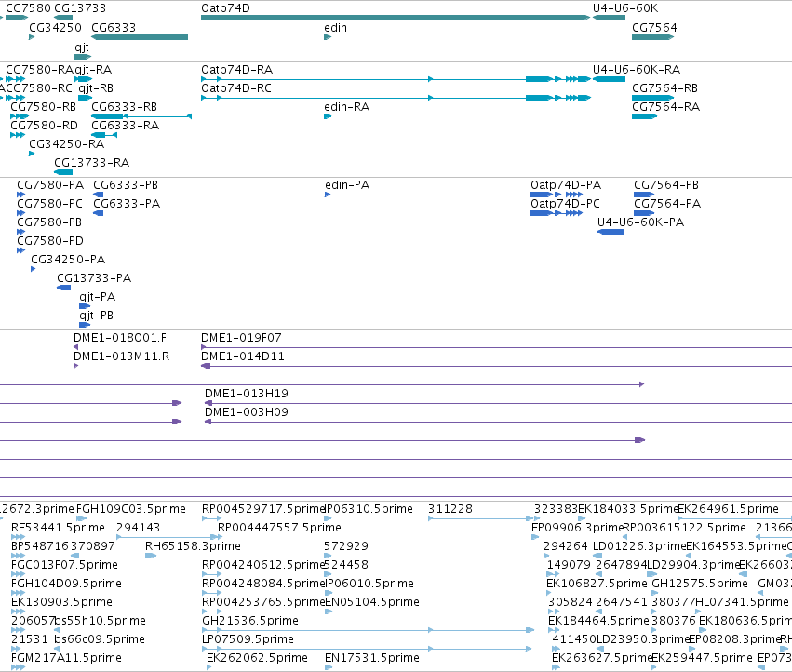Select the DME1-014D11 BAC clone
The image size is (792, 672).
497,366
